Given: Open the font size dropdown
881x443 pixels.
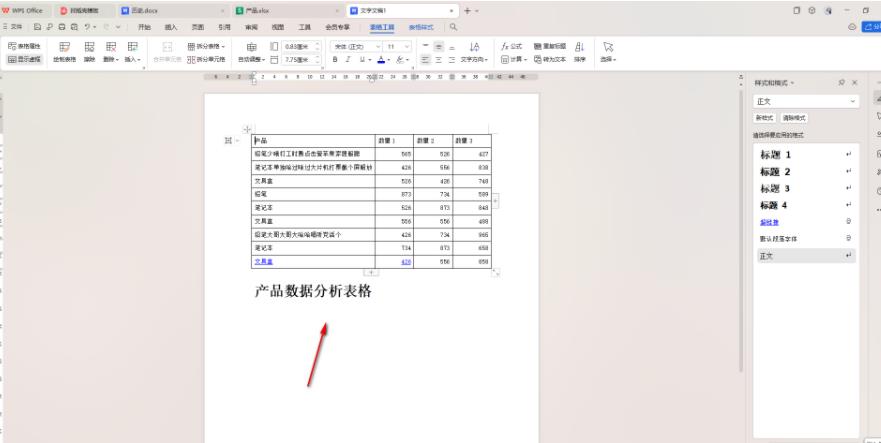Looking at the screenshot, I should click(x=399, y=47).
